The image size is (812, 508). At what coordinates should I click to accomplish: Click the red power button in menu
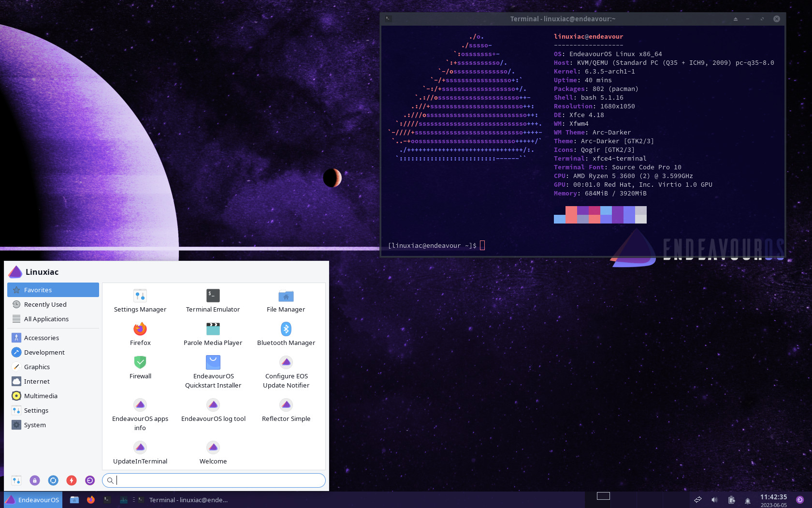click(x=72, y=480)
